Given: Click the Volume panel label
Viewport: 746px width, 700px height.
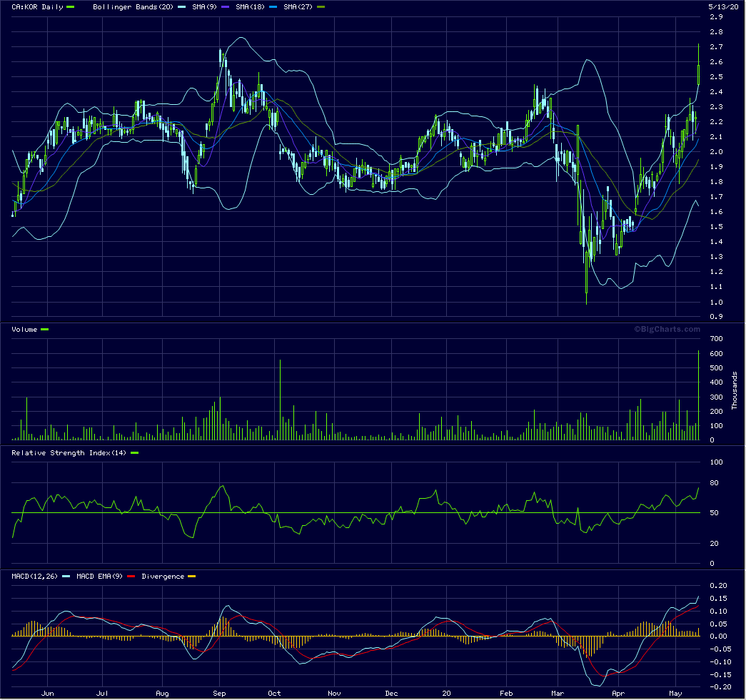Looking at the screenshot, I should coord(24,330).
